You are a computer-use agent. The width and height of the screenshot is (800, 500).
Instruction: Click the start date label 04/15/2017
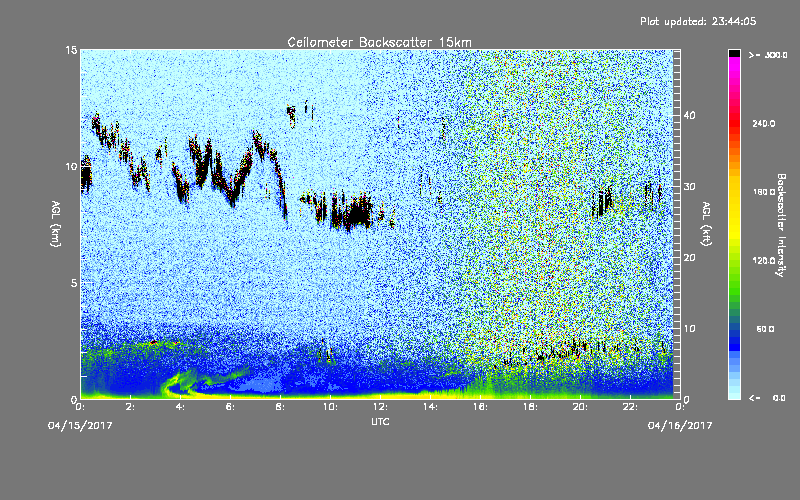pos(80,425)
